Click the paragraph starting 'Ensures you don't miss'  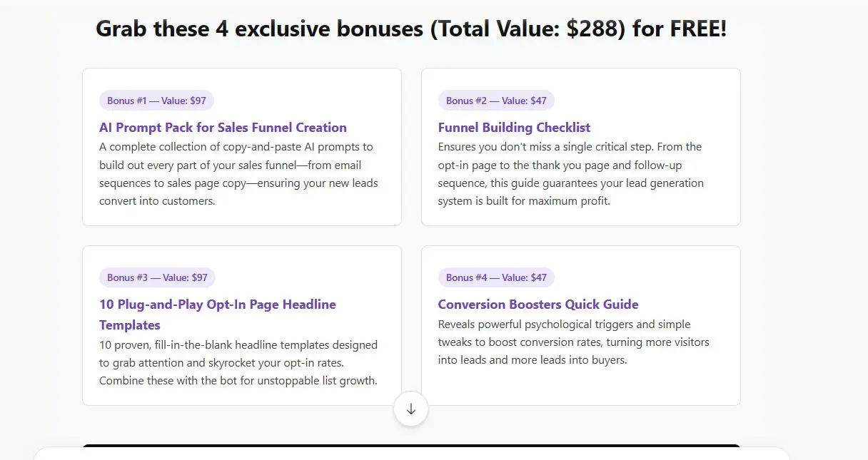[x=571, y=174]
